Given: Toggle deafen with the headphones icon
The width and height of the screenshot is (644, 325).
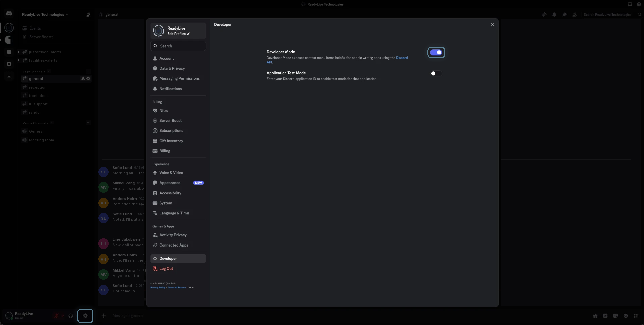Looking at the screenshot, I should pos(71,316).
